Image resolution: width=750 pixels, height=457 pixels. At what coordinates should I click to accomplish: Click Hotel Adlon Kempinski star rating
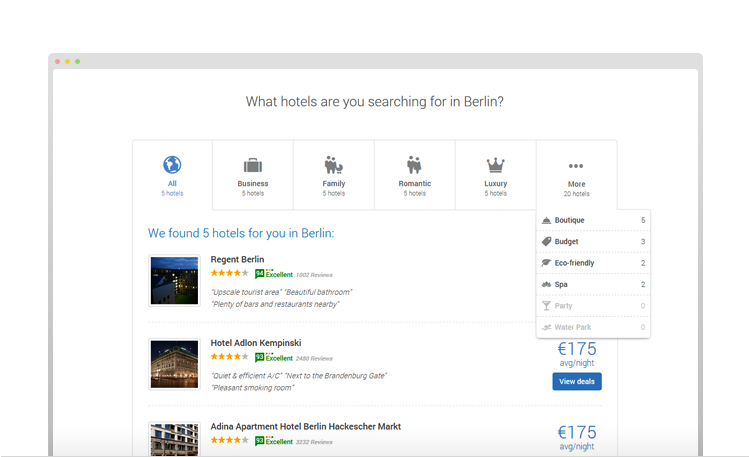[230, 357]
